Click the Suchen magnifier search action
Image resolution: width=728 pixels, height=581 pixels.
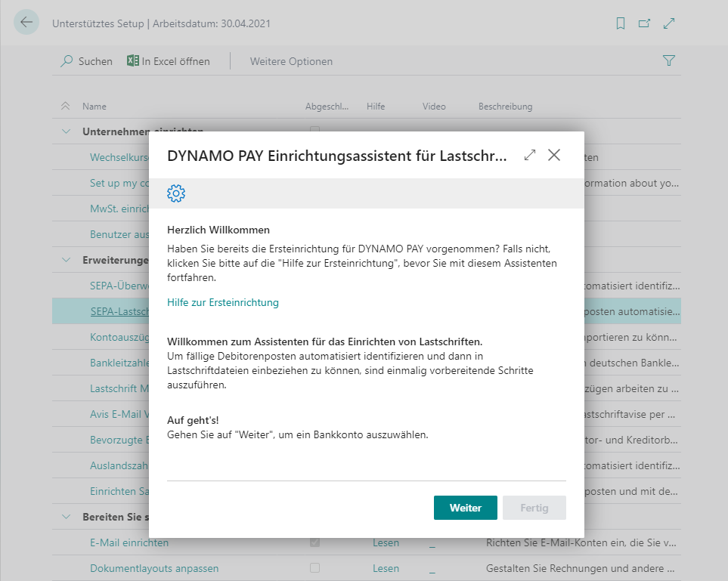[86, 61]
